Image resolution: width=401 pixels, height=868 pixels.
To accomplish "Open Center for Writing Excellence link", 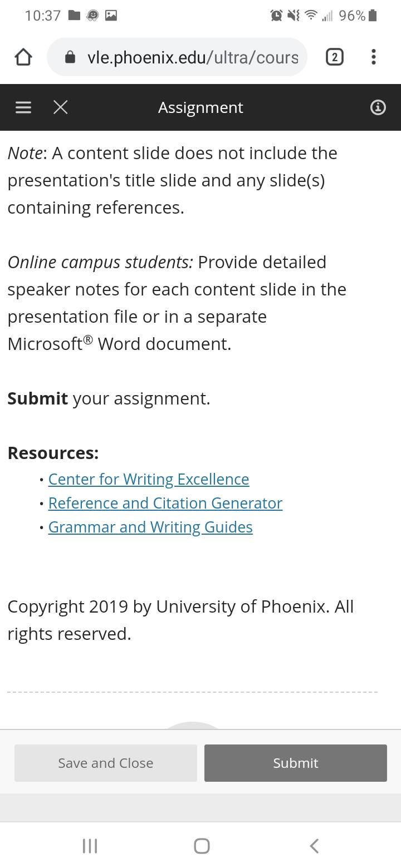I will click(x=149, y=479).
